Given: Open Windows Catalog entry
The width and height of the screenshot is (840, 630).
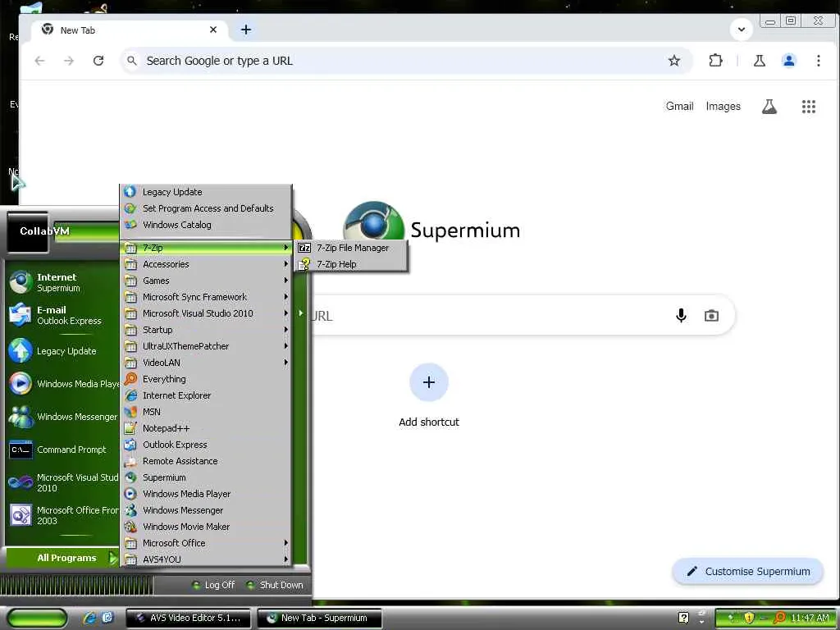Looking at the screenshot, I should tap(206, 225).
